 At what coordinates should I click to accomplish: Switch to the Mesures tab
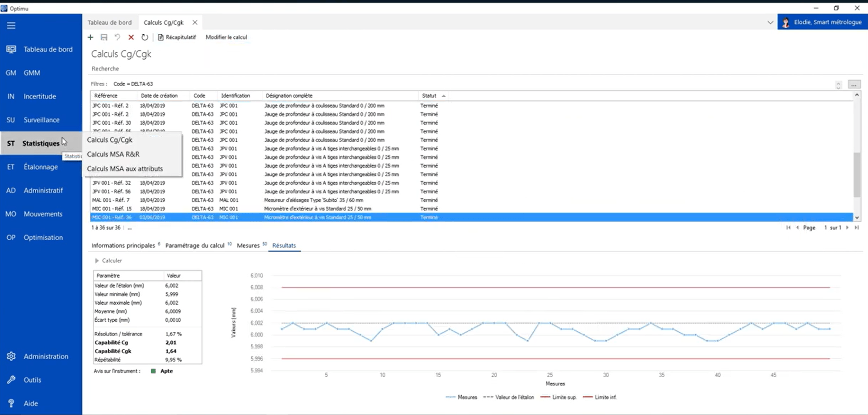click(248, 246)
